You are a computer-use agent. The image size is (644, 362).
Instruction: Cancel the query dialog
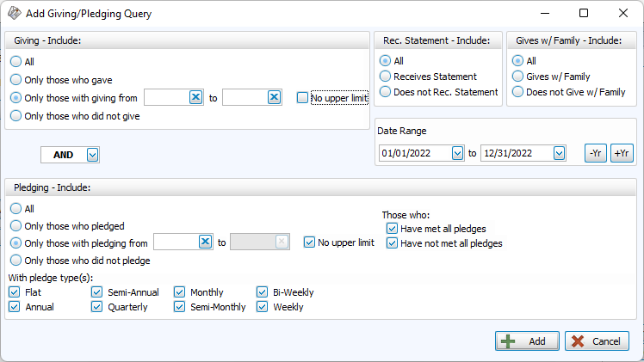(597, 341)
